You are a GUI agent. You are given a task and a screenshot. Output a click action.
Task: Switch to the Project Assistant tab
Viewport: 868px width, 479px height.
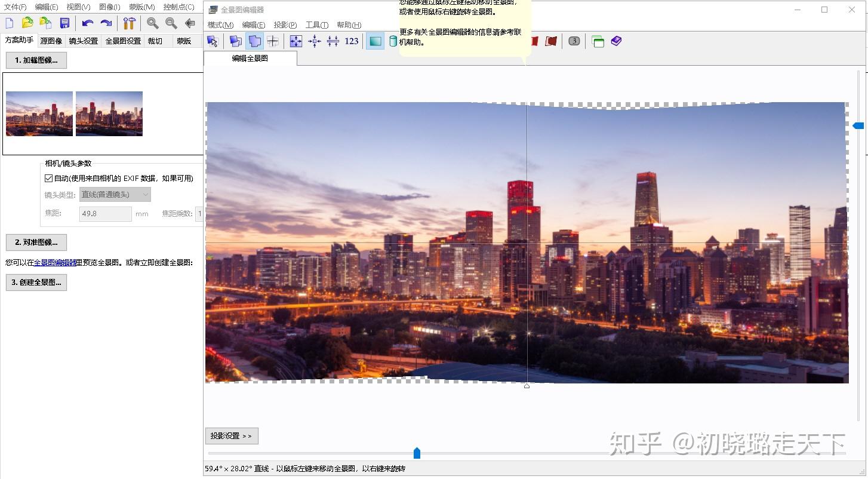(x=19, y=41)
